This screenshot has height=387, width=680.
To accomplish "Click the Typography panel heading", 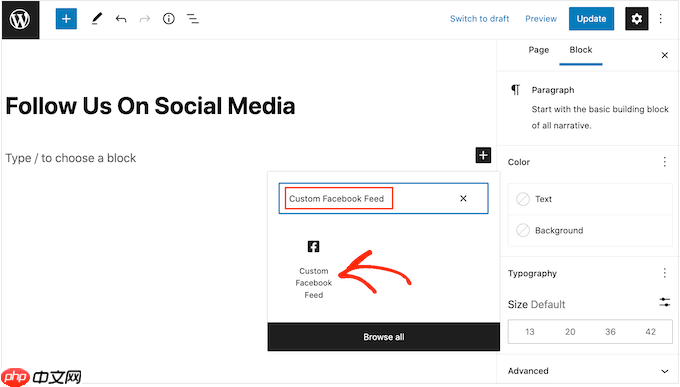I will pyautogui.click(x=532, y=273).
